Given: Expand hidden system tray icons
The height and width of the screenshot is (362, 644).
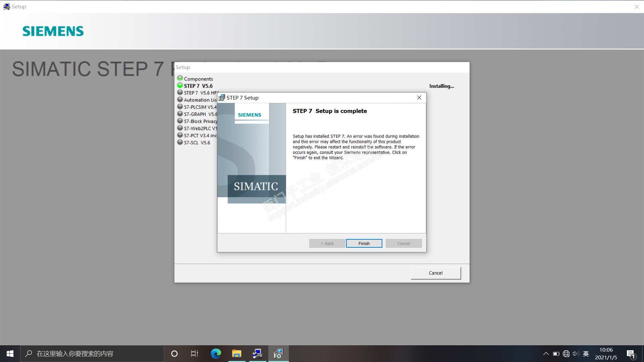Looking at the screenshot, I should coord(546,354).
